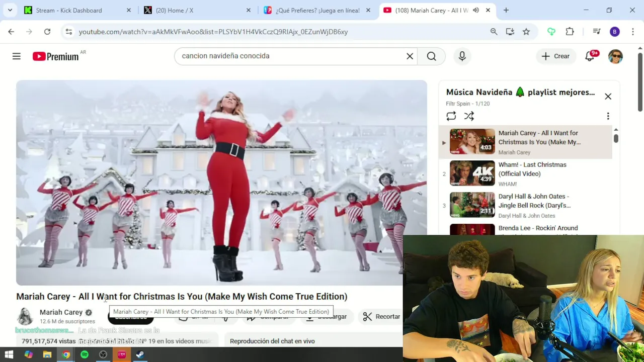Click the video player area
Screen dimensions: 644x362
pyautogui.click(x=221, y=183)
